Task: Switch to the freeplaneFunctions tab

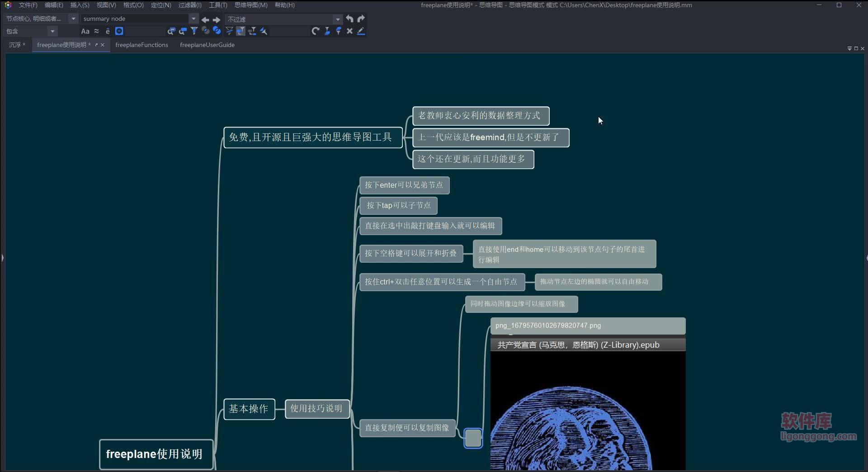Action: tap(142, 45)
